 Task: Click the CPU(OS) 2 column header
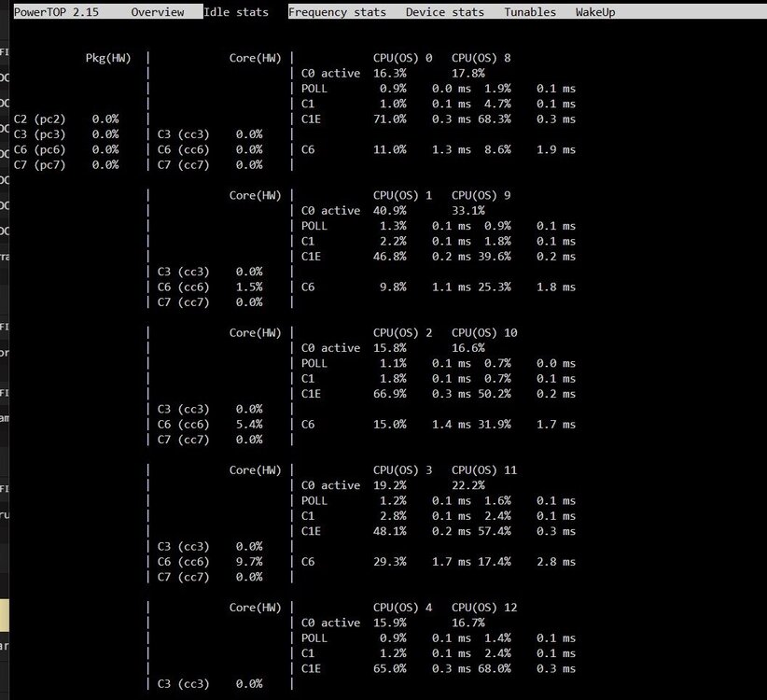click(x=402, y=333)
